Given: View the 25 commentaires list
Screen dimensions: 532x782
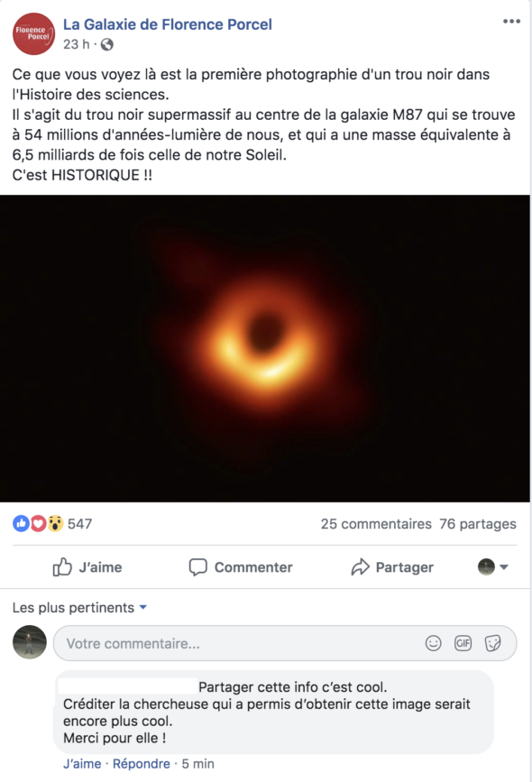Looking at the screenshot, I should tap(376, 524).
